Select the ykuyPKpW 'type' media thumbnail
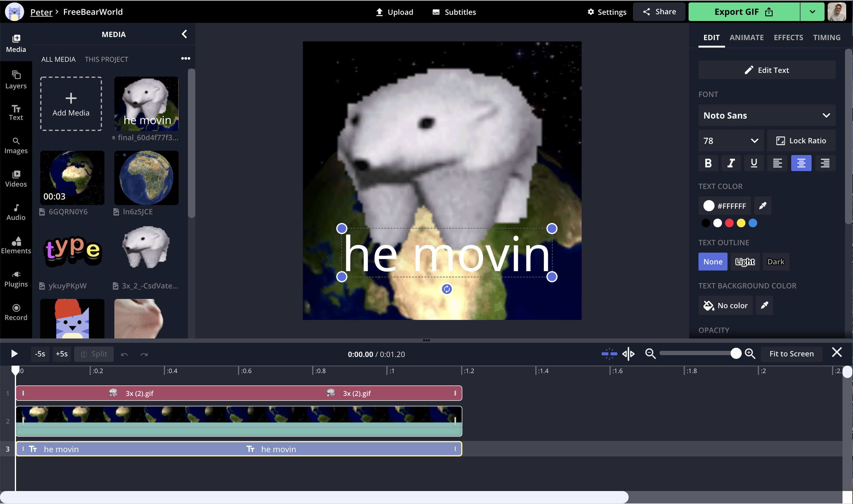The image size is (853, 504). (72, 251)
